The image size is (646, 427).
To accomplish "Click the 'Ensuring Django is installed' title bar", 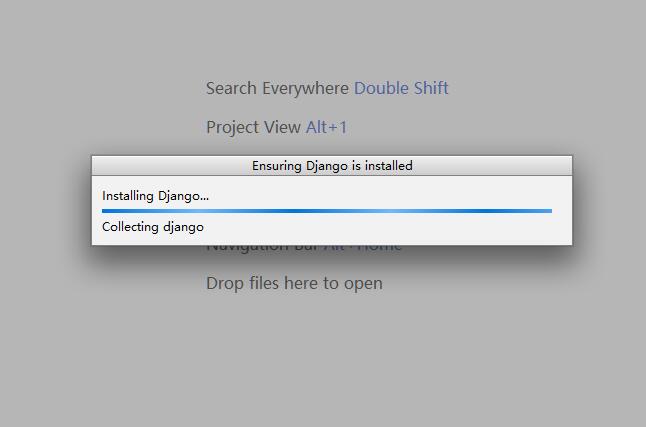I will [x=332, y=165].
